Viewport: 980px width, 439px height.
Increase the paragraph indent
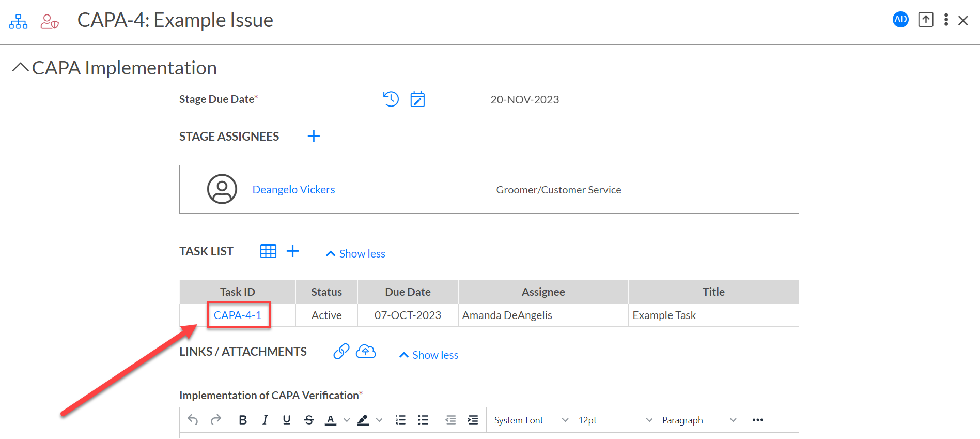point(473,420)
